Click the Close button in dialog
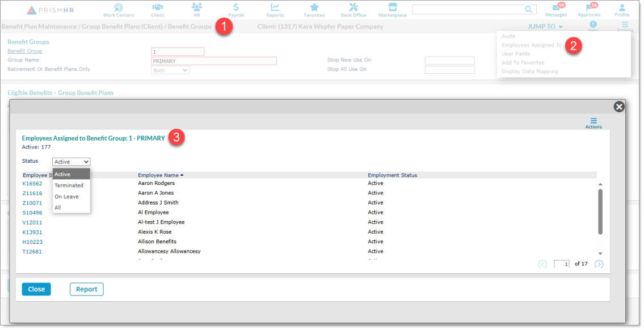644x330 pixels. [36, 289]
